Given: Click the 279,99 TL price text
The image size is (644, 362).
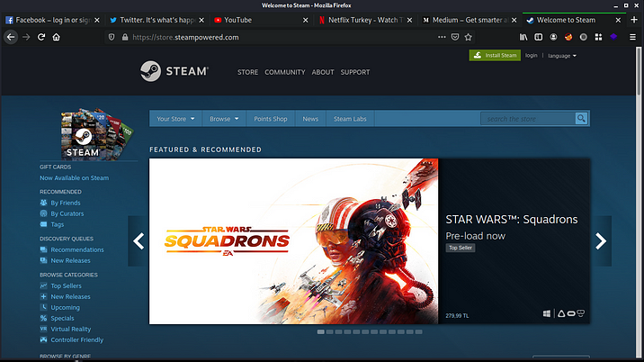Looking at the screenshot, I should pyautogui.click(x=457, y=315).
